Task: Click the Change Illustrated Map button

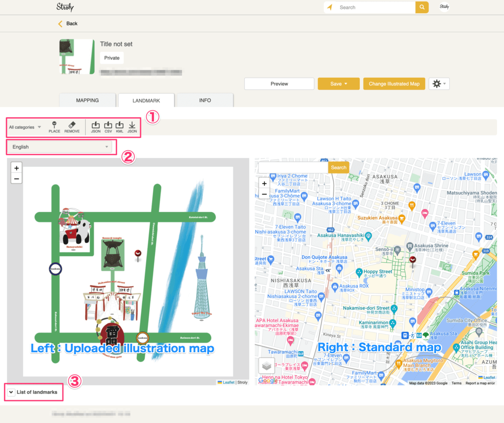Action: point(394,84)
